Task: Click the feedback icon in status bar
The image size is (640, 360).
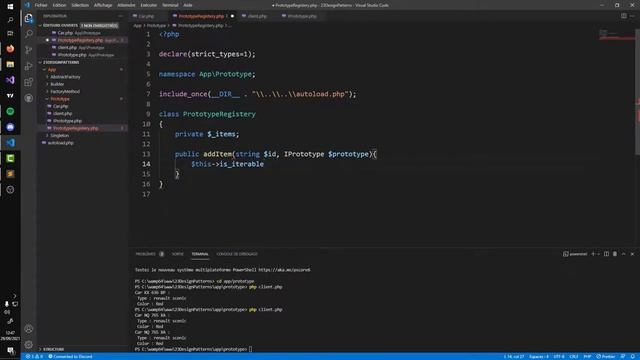Action: [623, 356]
